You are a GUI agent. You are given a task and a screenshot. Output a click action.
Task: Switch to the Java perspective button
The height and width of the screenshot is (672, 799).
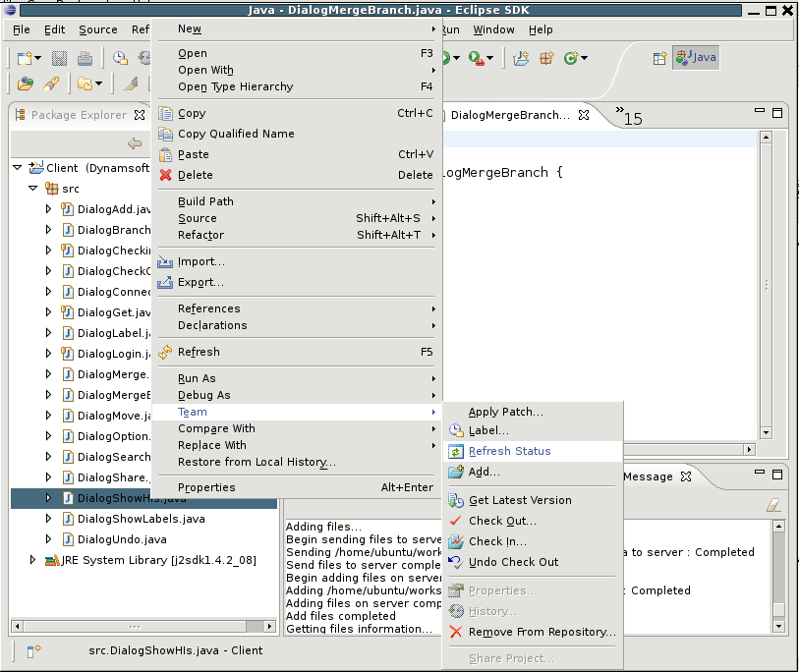[x=696, y=58]
